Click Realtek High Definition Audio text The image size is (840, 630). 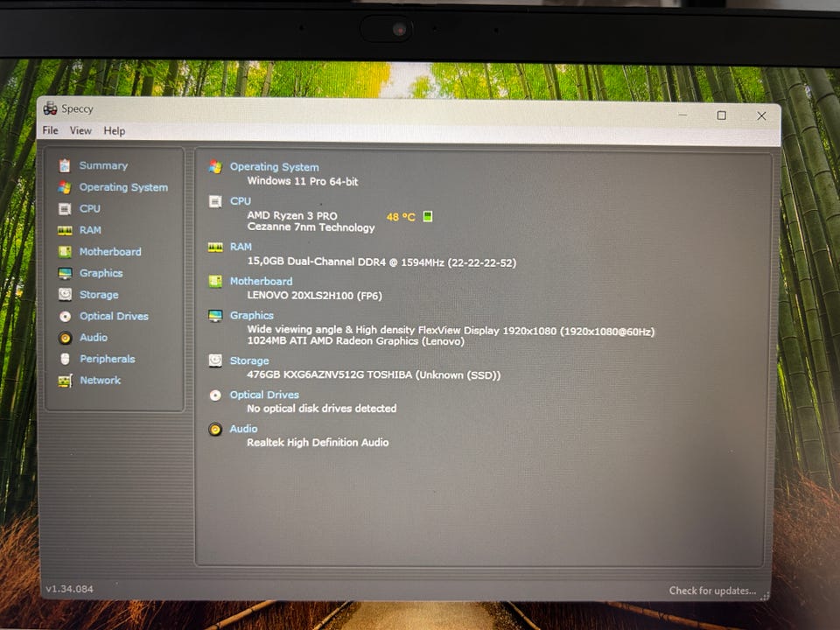click(x=318, y=443)
